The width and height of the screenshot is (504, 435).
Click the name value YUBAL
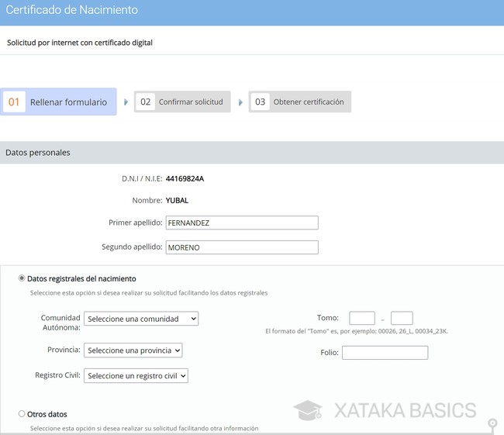coord(177,200)
